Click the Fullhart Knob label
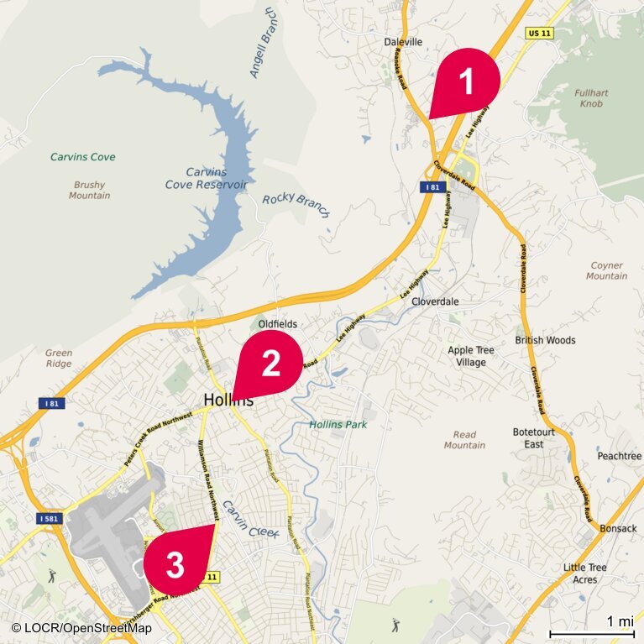Screen dimensions: 644x644 (591, 98)
